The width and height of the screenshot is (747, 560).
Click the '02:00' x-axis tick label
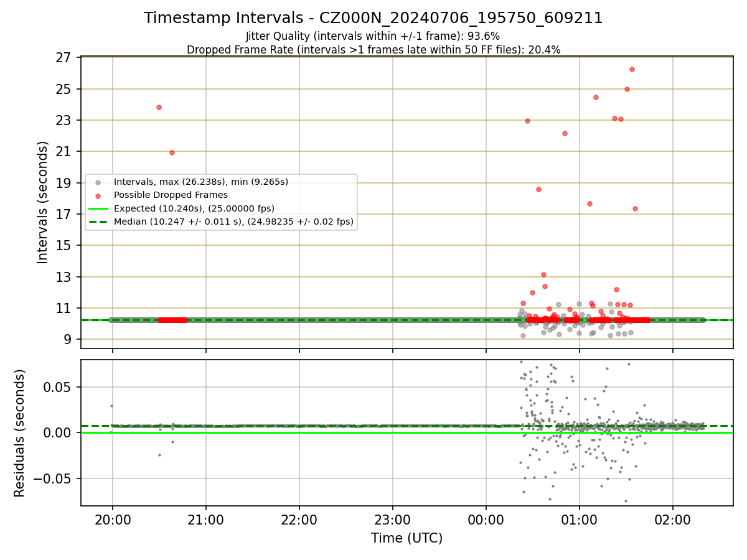coord(673,520)
